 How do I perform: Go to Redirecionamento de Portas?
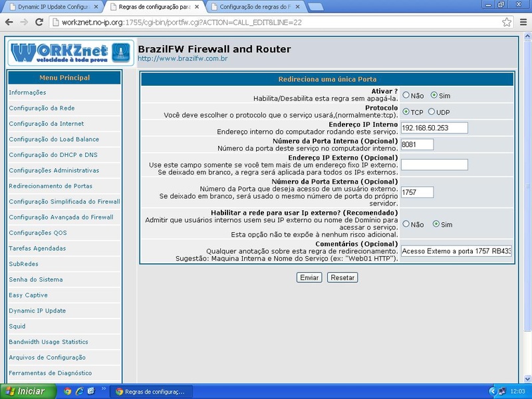tap(51, 186)
